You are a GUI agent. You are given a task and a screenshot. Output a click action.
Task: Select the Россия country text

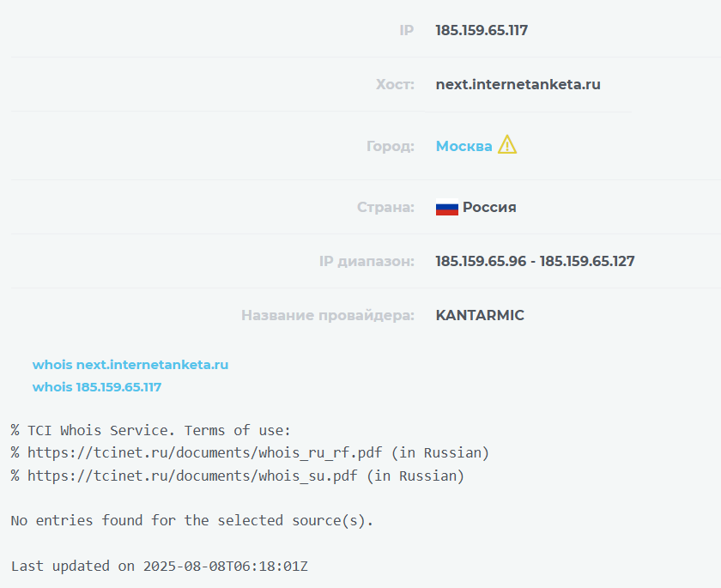coord(489,206)
